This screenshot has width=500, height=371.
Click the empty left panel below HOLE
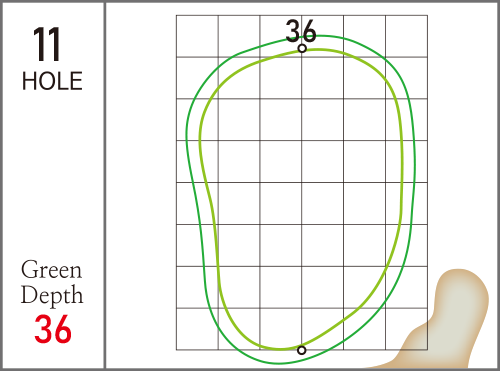(53, 173)
